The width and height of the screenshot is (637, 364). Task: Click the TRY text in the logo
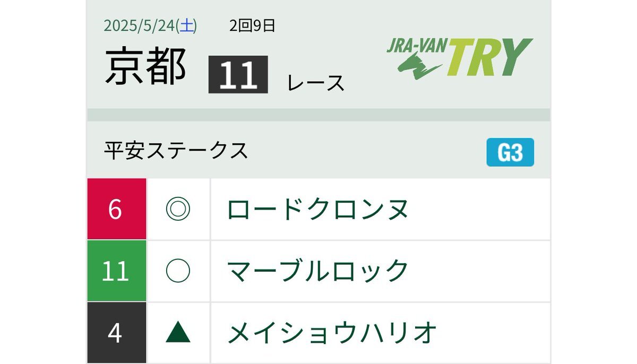tap(489, 57)
